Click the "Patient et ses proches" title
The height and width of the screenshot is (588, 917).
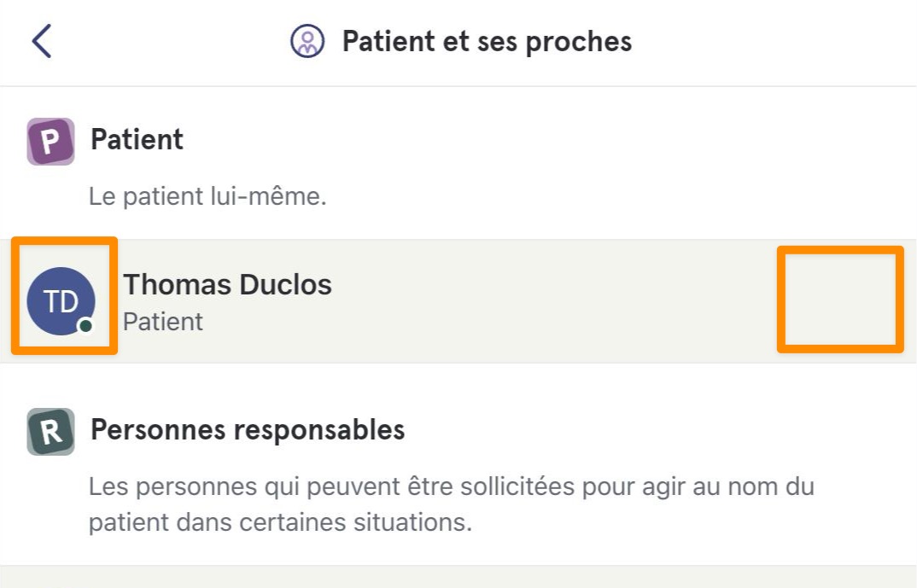click(x=488, y=42)
